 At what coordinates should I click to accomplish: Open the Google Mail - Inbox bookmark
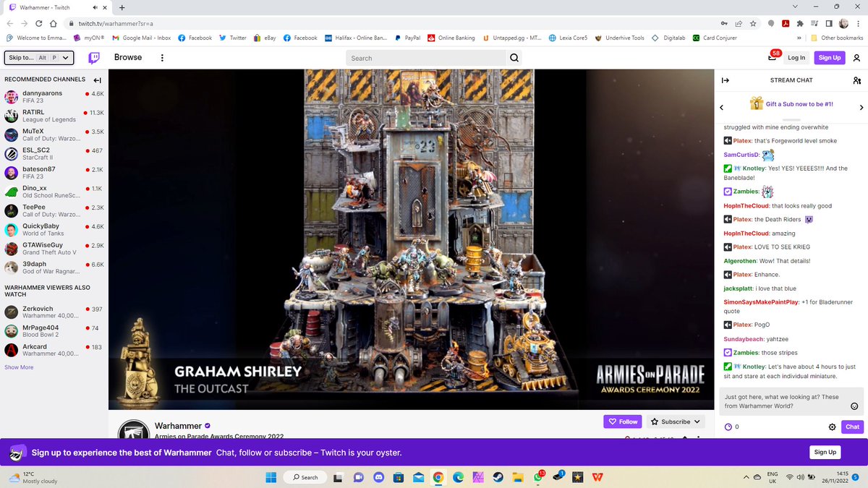[140, 38]
